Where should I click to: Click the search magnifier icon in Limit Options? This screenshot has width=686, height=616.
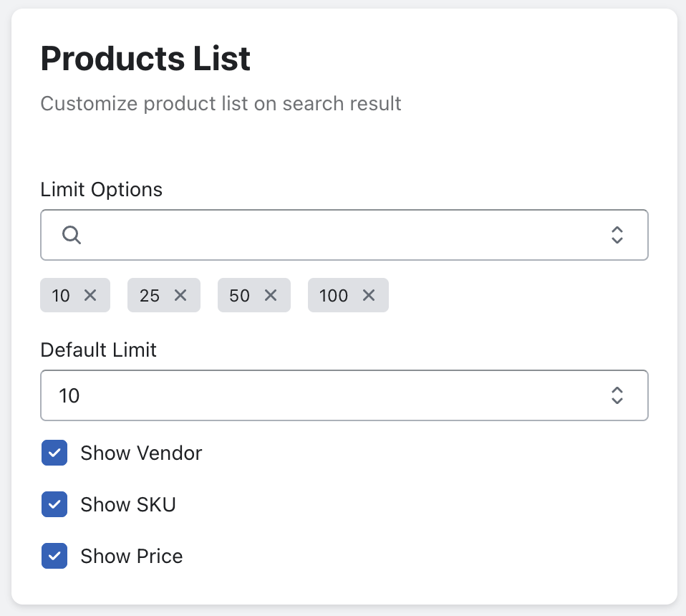tap(72, 235)
